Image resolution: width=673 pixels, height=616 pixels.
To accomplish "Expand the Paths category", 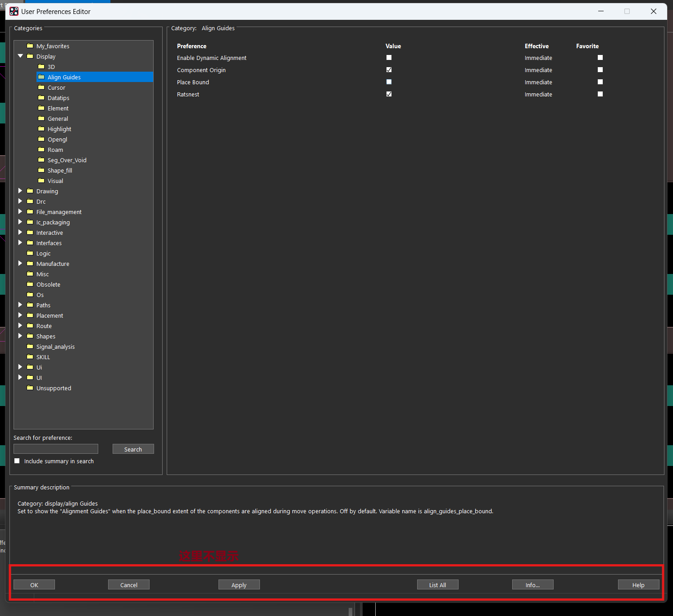I will (x=20, y=305).
